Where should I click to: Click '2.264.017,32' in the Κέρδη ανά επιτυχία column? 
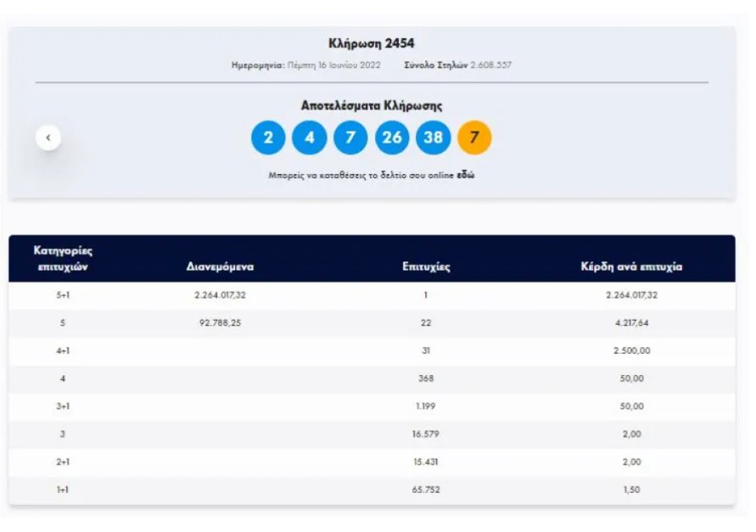tap(631, 295)
